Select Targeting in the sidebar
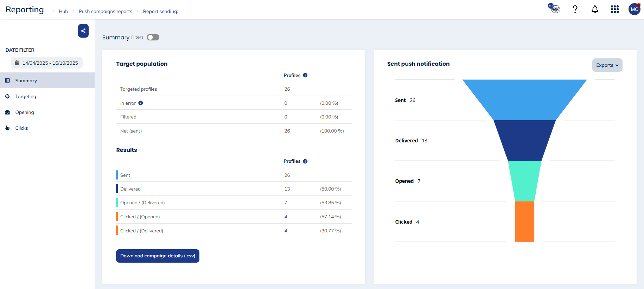Viewport: 644px width, 289px height. coord(26,96)
